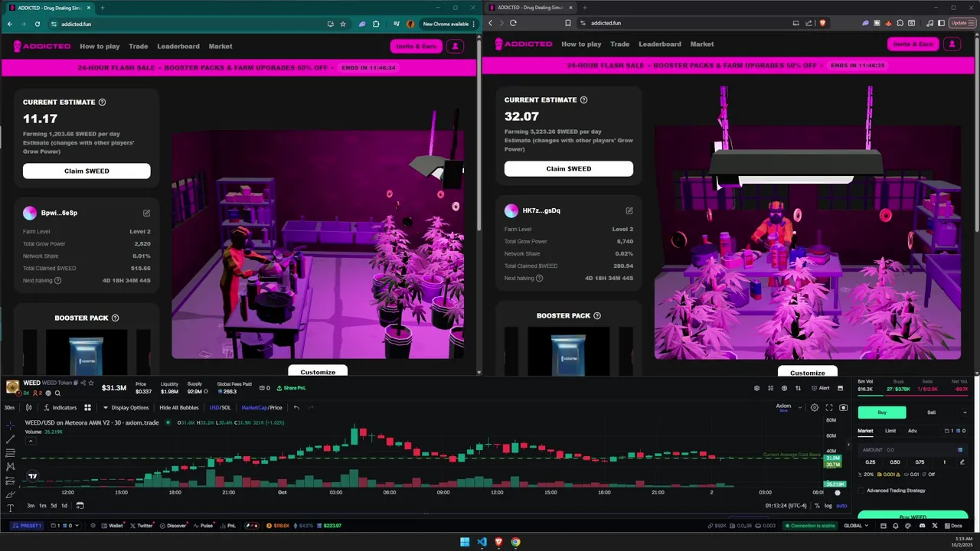The height and width of the screenshot is (551, 980).
Task: Open the go-to-date calendar icon
Action: [x=80, y=505]
